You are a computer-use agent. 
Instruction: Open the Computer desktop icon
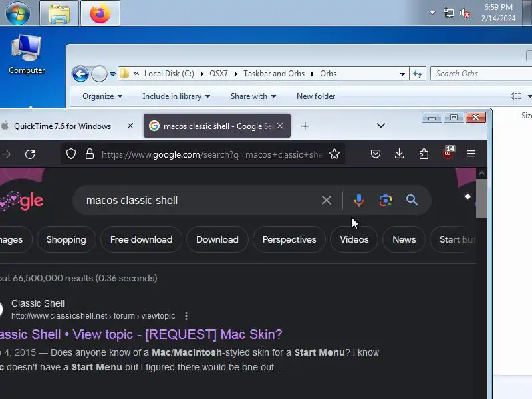tap(27, 55)
